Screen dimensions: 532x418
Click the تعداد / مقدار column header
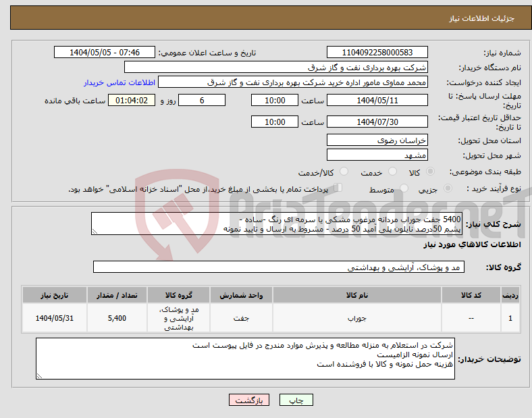click(117, 295)
